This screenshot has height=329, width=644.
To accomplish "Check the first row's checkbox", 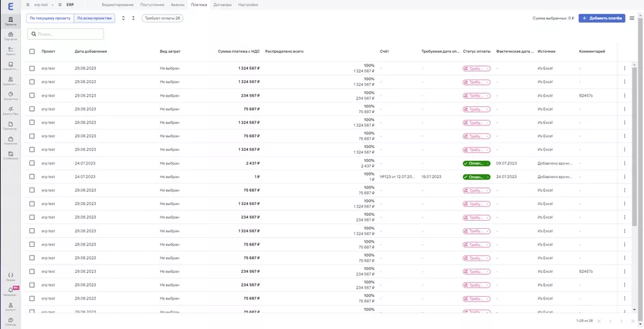I will click(32, 69).
